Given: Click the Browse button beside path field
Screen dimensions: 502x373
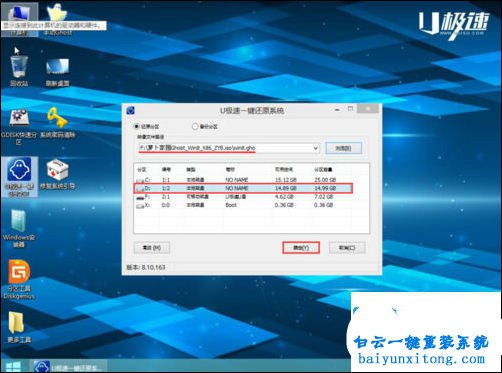Looking at the screenshot, I should (x=343, y=148).
